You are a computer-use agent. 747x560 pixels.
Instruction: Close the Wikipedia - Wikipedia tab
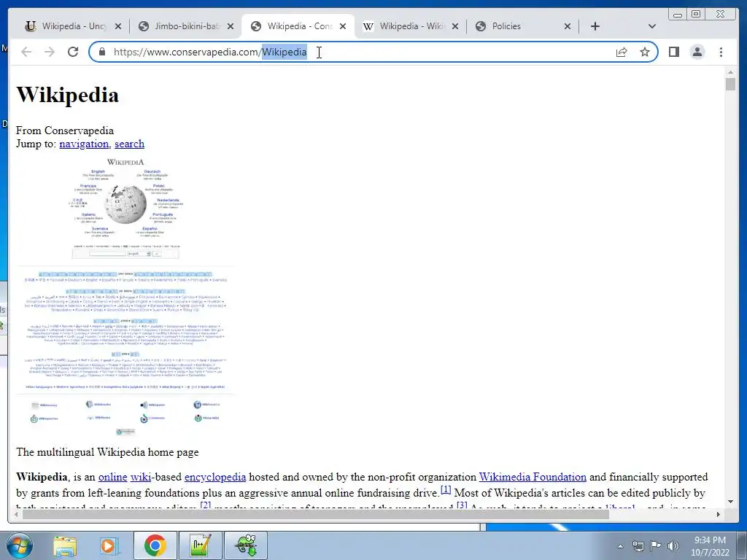(x=455, y=26)
